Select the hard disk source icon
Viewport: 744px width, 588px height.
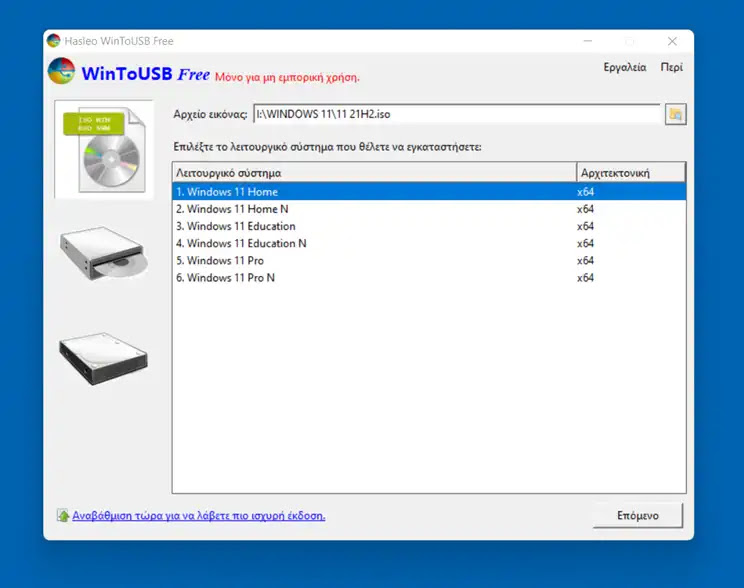coord(103,358)
